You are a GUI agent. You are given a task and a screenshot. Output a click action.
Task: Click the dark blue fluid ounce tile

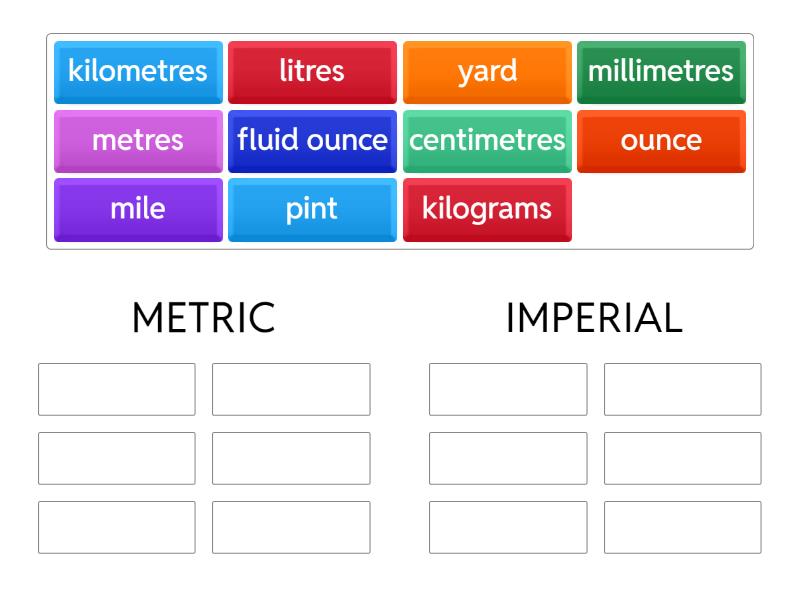point(312,140)
